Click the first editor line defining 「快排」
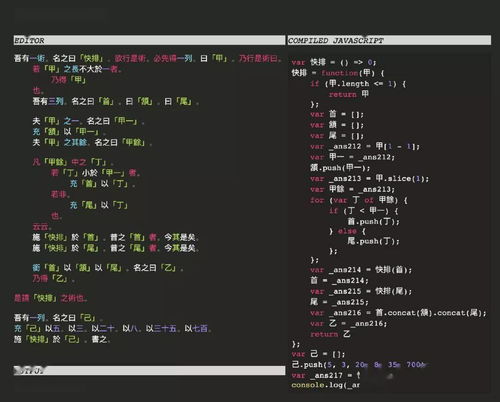500x402 pixels. tap(148, 59)
